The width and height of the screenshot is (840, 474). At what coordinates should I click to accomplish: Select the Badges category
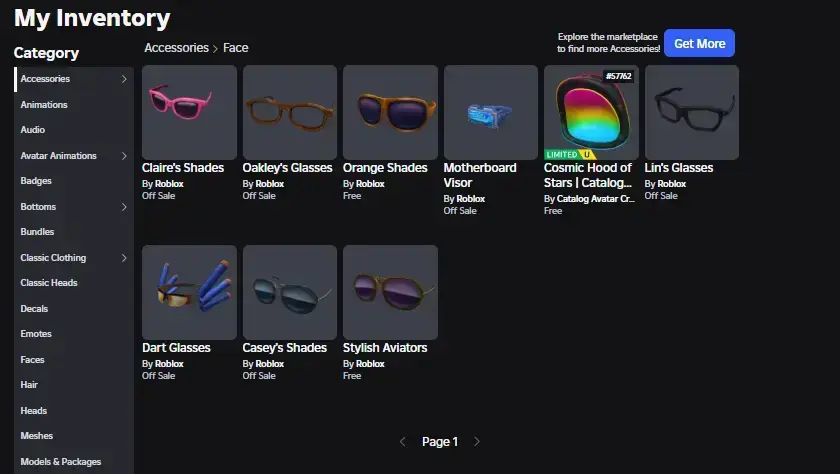(74, 181)
